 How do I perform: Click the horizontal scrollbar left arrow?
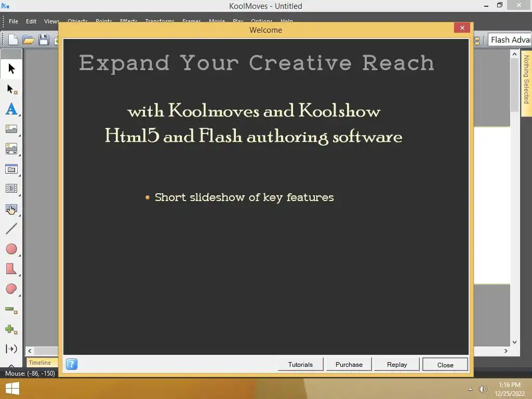point(30,351)
